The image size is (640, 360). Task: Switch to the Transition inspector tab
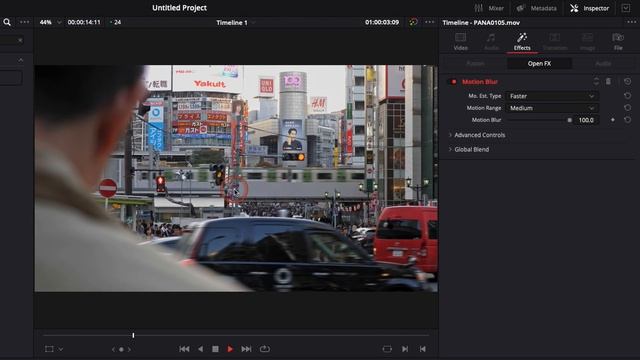[x=554, y=42]
